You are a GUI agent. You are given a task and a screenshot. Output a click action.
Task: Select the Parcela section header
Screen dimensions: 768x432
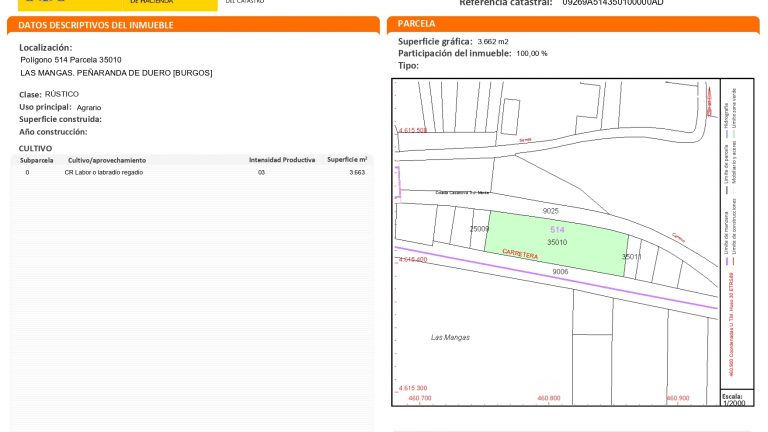pos(416,23)
